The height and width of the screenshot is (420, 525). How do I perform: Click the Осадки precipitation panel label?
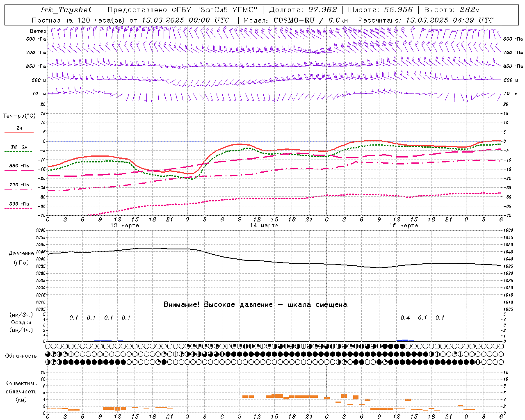pos(21,322)
